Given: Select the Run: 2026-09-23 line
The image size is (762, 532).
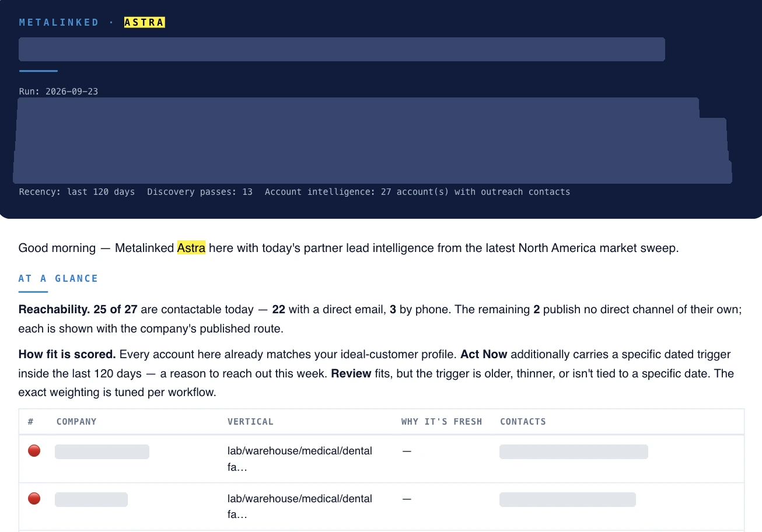Looking at the screenshot, I should click(58, 92).
